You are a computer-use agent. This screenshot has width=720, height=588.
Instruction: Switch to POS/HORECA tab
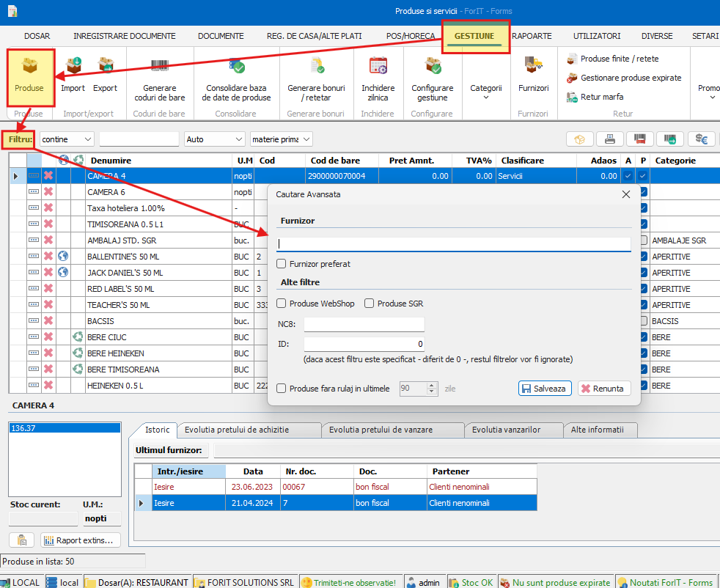coord(411,36)
